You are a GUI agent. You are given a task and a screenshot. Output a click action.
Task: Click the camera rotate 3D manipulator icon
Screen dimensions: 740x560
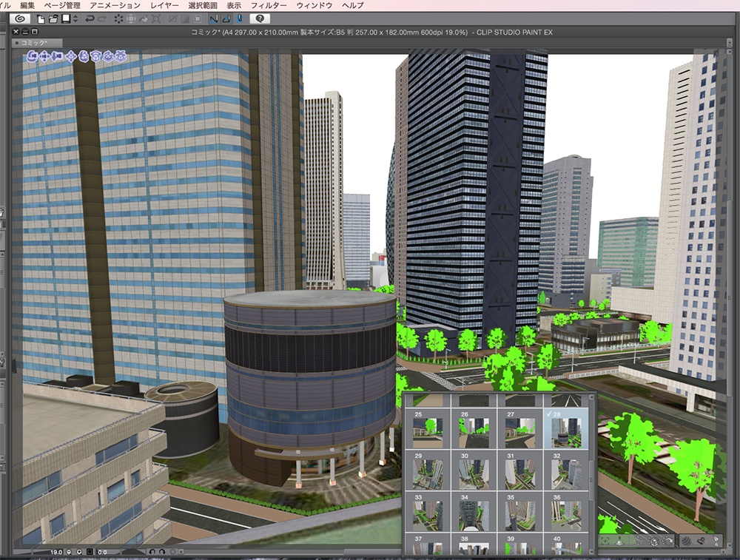[32, 57]
